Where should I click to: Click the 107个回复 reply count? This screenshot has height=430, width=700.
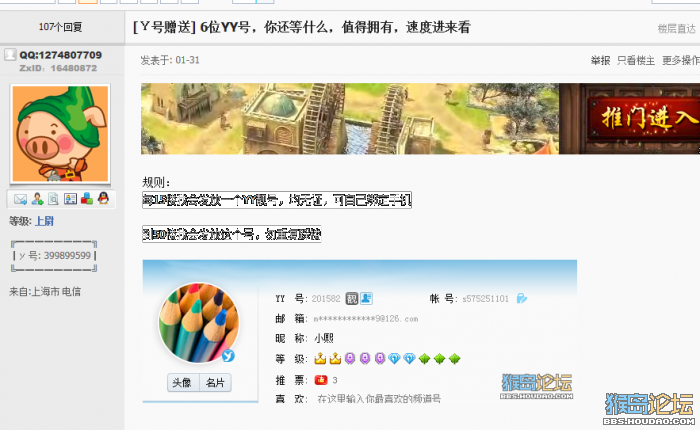[x=60, y=27]
